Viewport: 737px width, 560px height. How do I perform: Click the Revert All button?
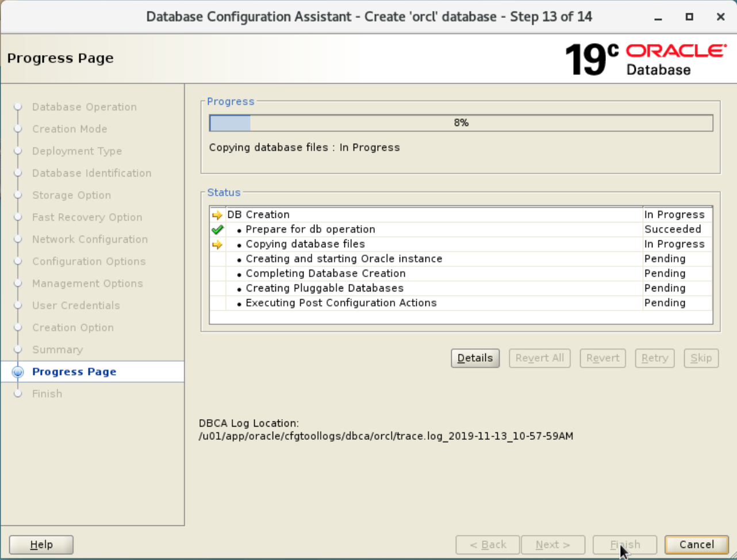pos(539,358)
